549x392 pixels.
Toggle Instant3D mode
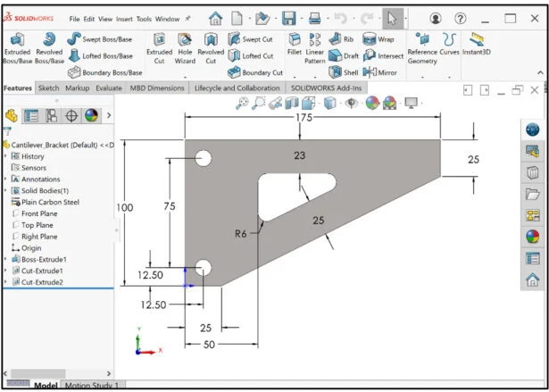(x=477, y=45)
